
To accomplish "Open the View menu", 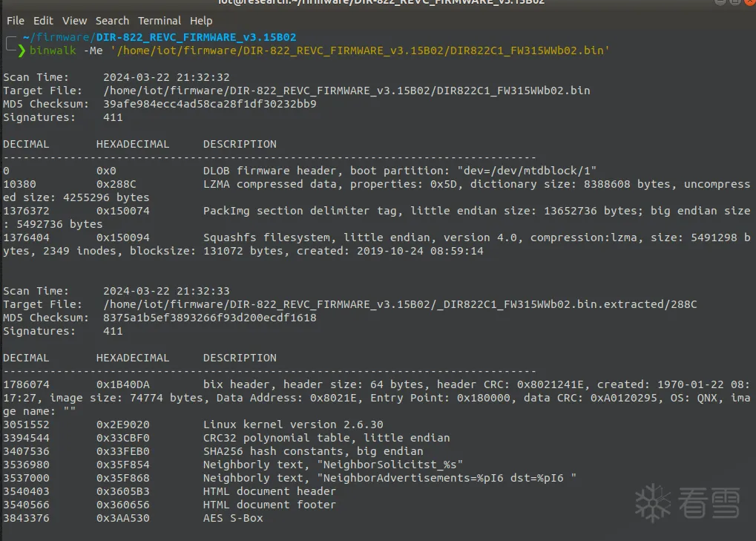I will point(74,21).
